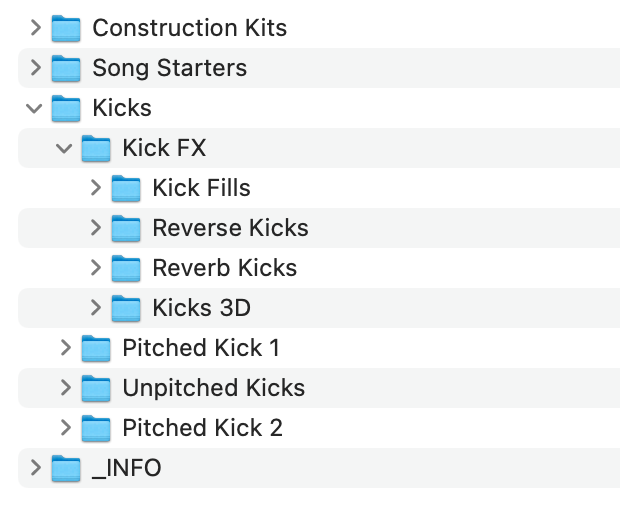
Task: Expand the Pitched Kick 1 chevron
Action: point(66,348)
